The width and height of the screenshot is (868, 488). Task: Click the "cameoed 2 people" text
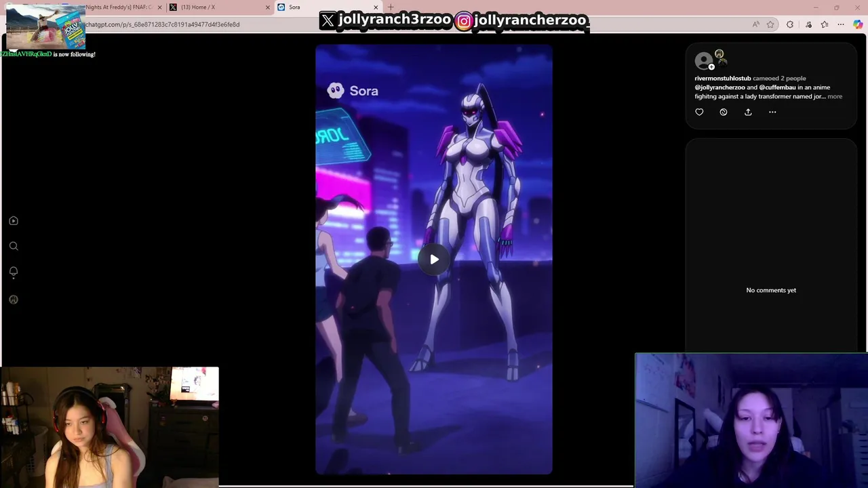pos(779,78)
